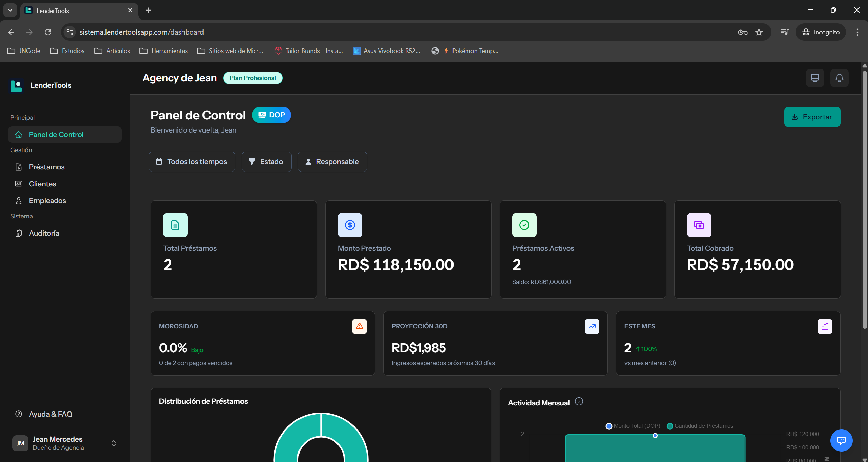This screenshot has width=868, height=462.
Task: Click the Total Cobrado purple icon
Action: pos(699,225)
